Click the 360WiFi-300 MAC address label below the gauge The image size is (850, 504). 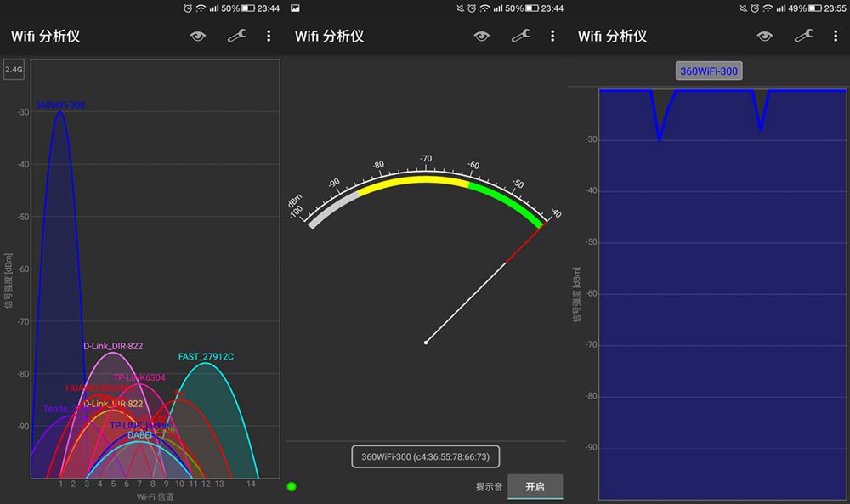point(424,456)
